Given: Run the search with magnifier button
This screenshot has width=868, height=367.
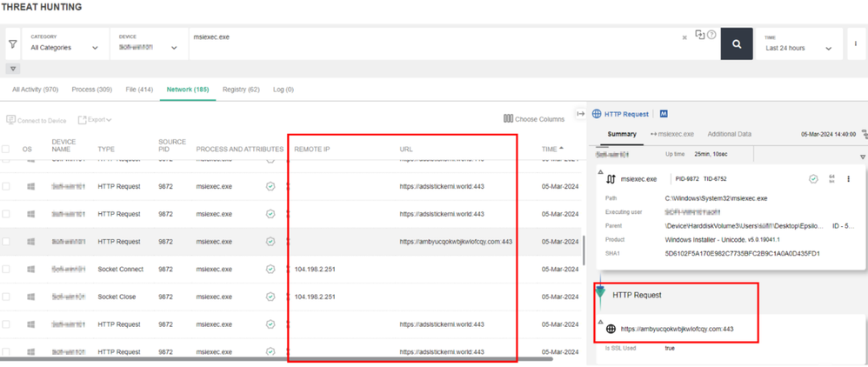Looking at the screenshot, I should coord(737,43).
